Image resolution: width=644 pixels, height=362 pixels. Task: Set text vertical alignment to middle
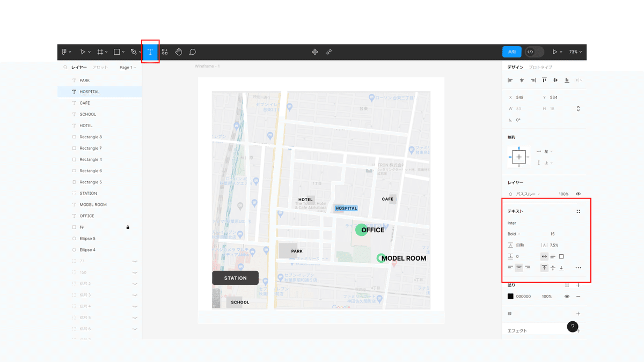coord(553,268)
